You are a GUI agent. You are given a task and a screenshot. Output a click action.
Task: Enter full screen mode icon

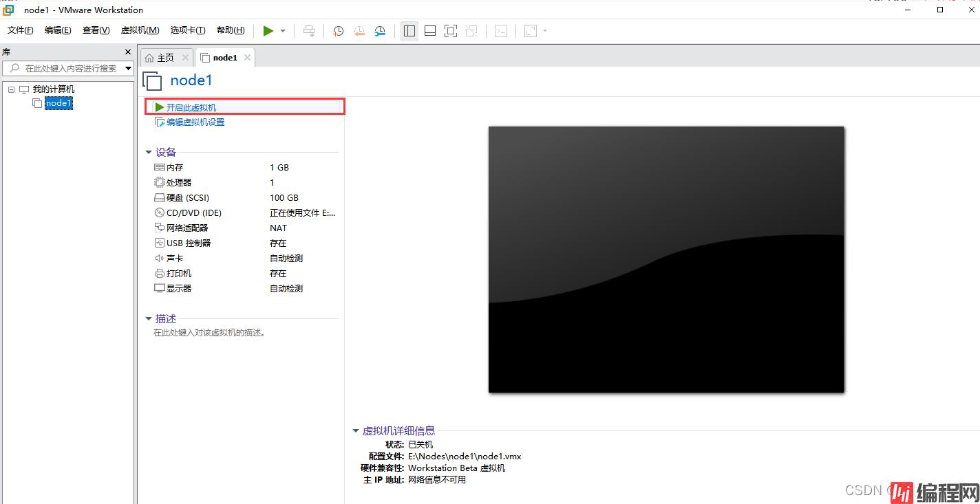coord(451,31)
